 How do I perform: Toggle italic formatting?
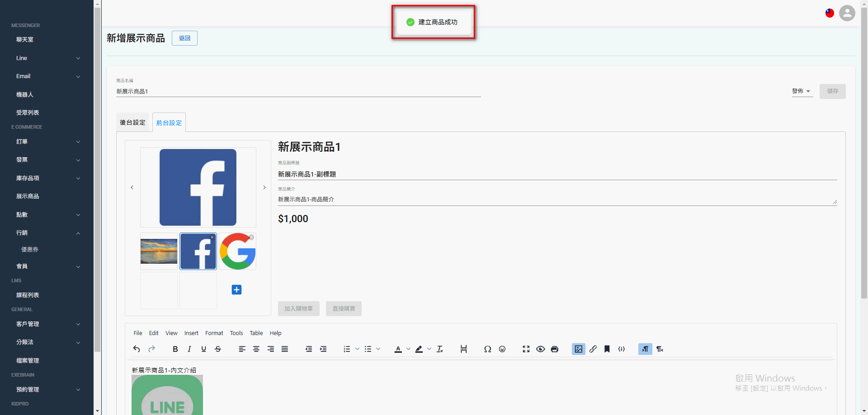(189, 349)
